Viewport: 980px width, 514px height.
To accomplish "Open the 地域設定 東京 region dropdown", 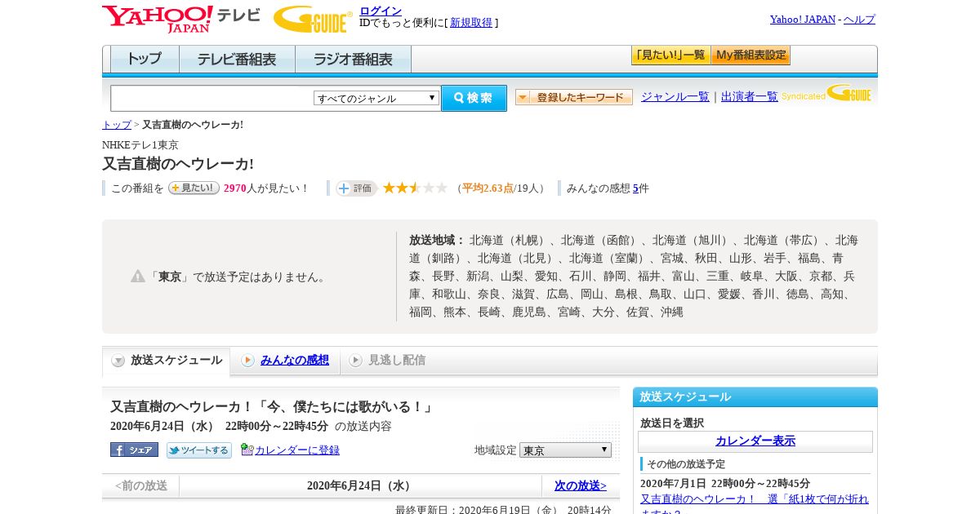I will tap(565, 450).
